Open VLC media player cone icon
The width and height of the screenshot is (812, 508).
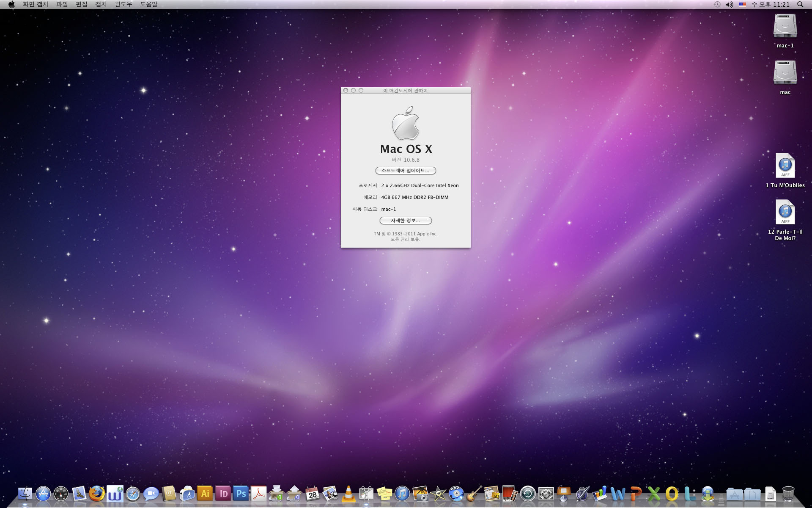click(348, 494)
